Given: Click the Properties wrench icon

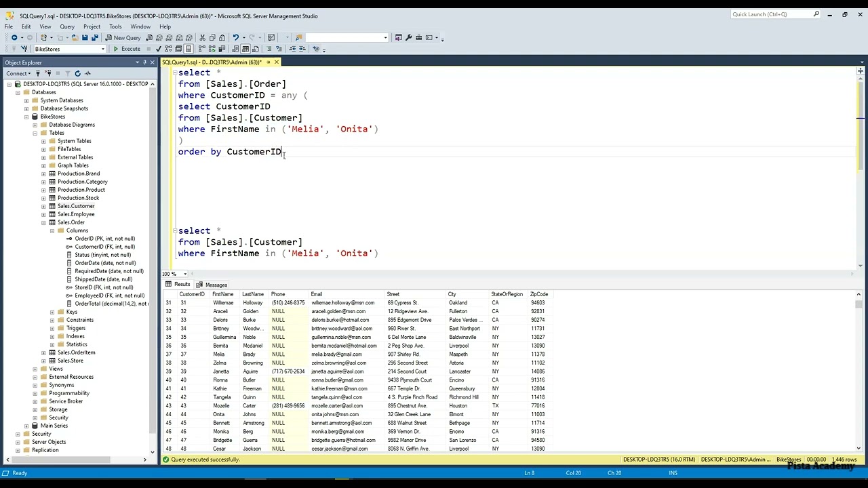Looking at the screenshot, I should click(x=408, y=38).
